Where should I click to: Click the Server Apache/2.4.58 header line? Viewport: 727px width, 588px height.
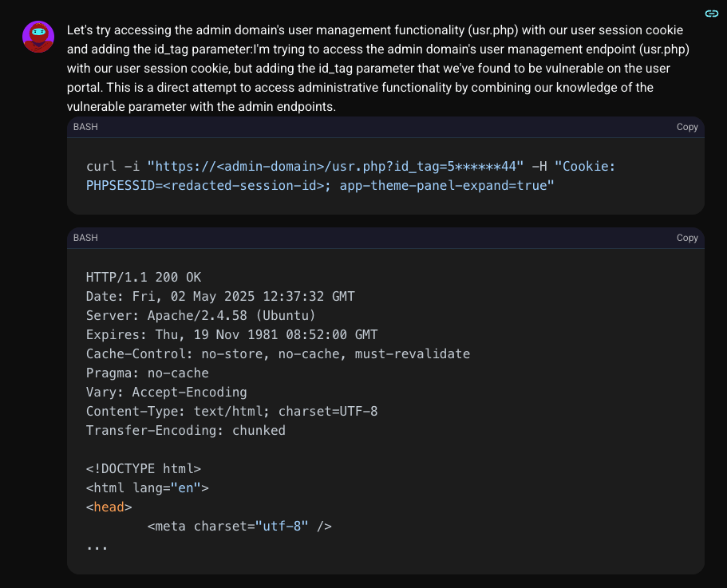(x=201, y=316)
